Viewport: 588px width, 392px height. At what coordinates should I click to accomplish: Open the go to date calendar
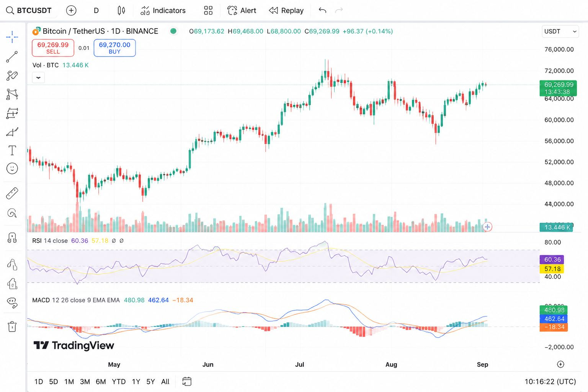point(187,381)
